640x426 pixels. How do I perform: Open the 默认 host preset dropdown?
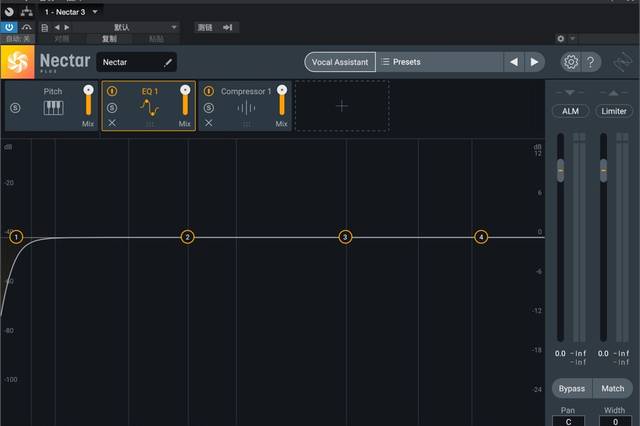click(x=127, y=27)
